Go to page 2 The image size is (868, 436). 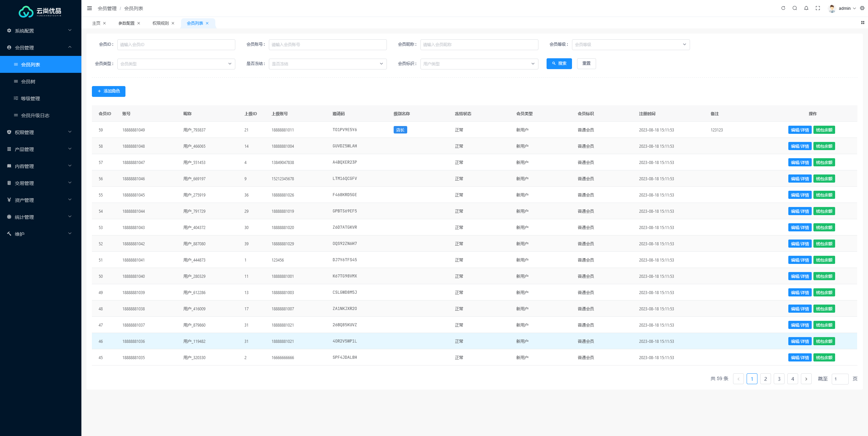click(x=766, y=379)
